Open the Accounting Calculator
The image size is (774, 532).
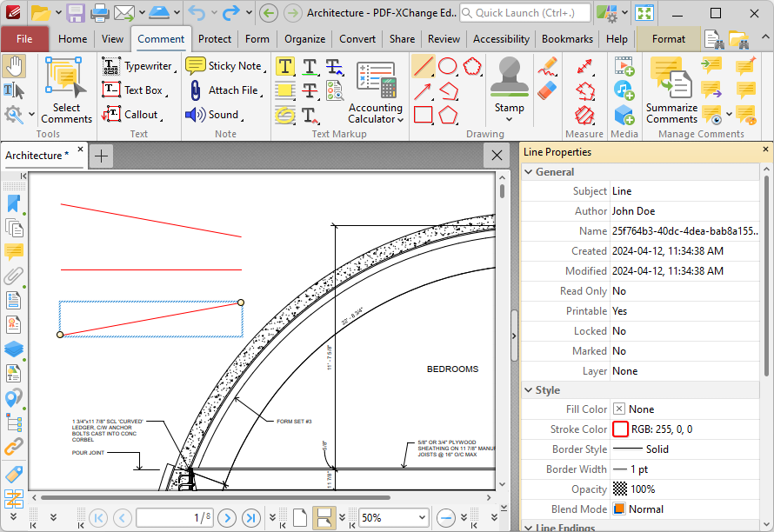pyautogui.click(x=376, y=90)
